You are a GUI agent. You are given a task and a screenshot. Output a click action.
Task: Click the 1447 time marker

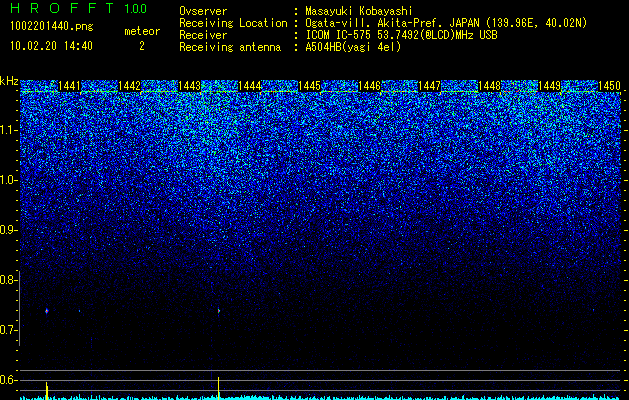(x=429, y=86)
